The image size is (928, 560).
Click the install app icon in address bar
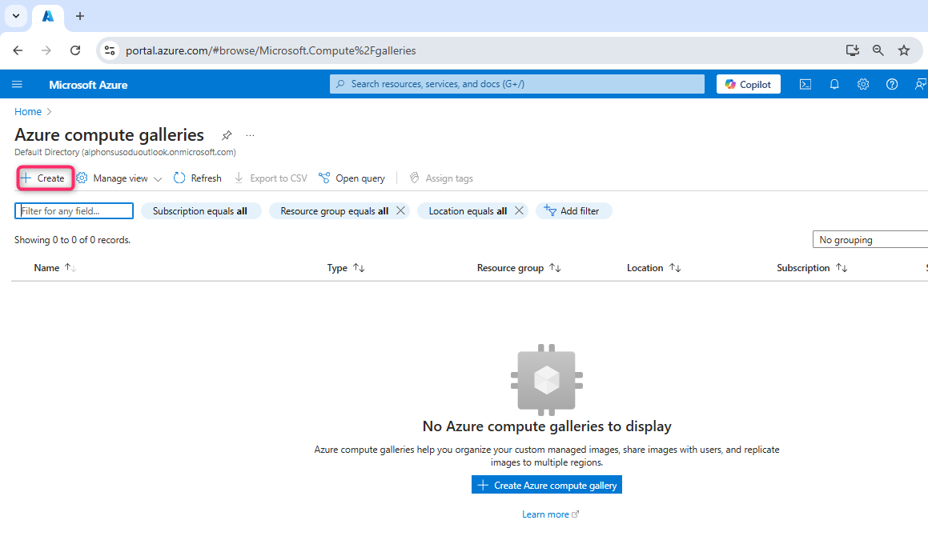(x=852, y=51)
